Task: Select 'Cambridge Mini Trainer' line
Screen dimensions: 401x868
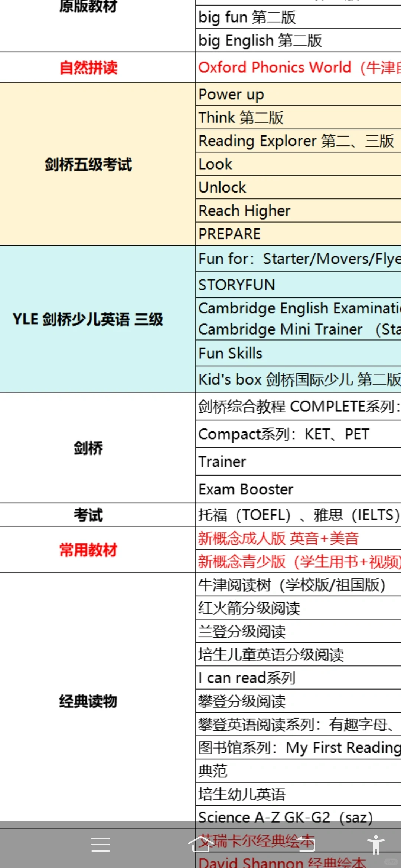Action: click(300, 329)
